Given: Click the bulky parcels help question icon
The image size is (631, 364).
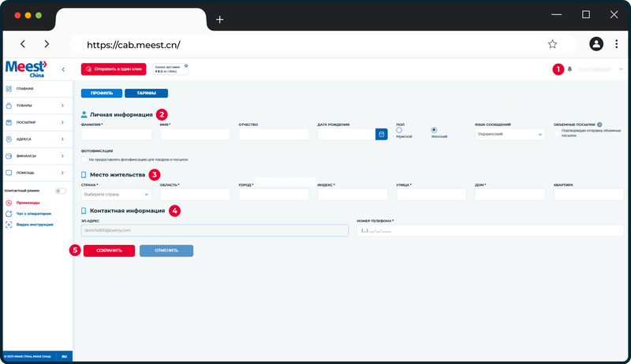Looking at the screenshot, I should (x=599, y=124).
